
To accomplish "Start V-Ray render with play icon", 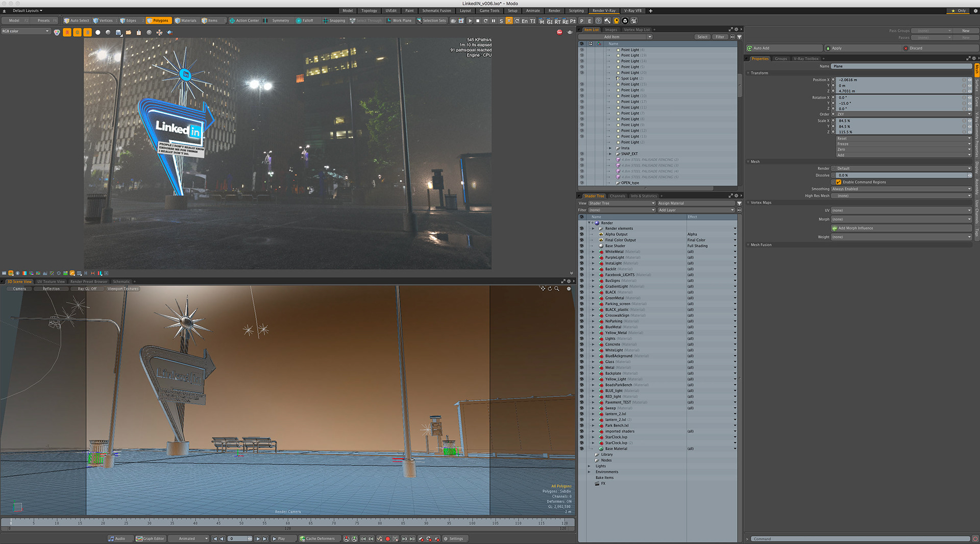I will click(470, 21).
